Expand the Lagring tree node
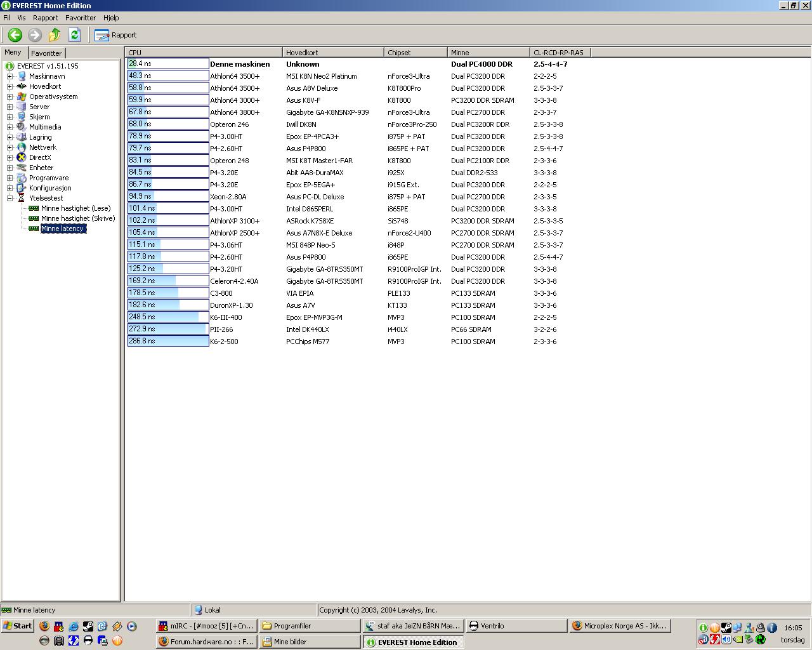This screenshot has width=812, height=650. click(x=10, y=137)
